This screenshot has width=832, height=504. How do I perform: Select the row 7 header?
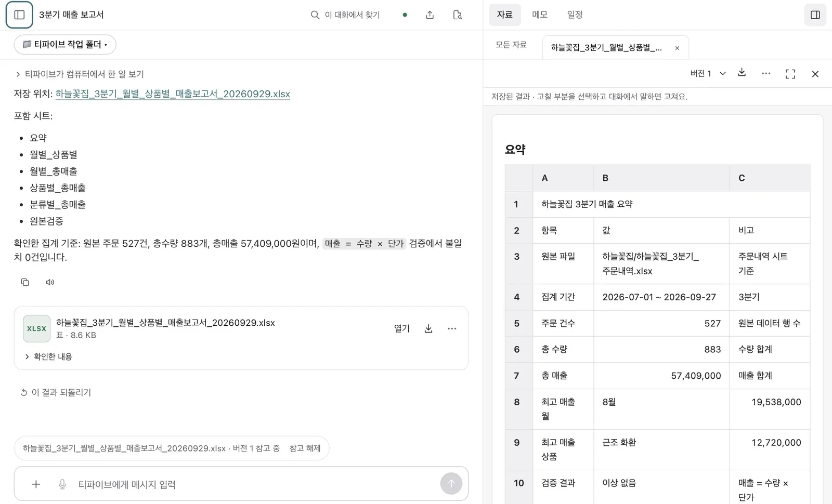[518, 376]
